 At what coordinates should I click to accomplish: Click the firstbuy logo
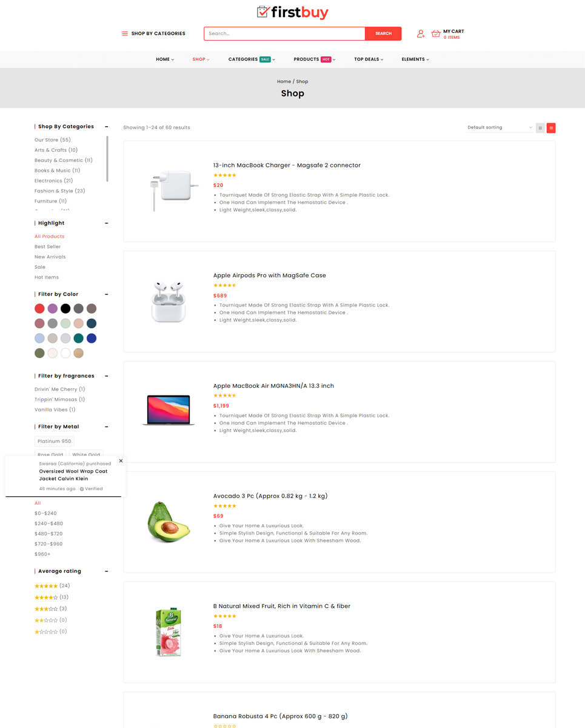coord(292,12)
